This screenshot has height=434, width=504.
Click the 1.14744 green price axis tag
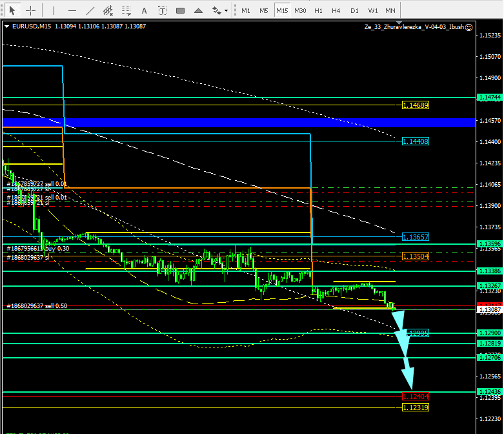click(x=490, y=97)
